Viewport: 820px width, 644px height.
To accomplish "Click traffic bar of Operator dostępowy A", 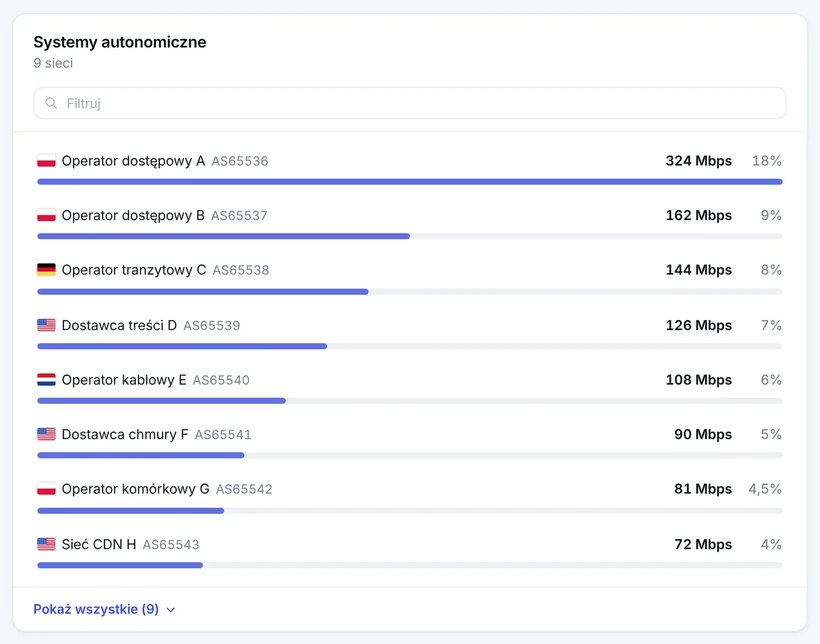I will [410, 182].
